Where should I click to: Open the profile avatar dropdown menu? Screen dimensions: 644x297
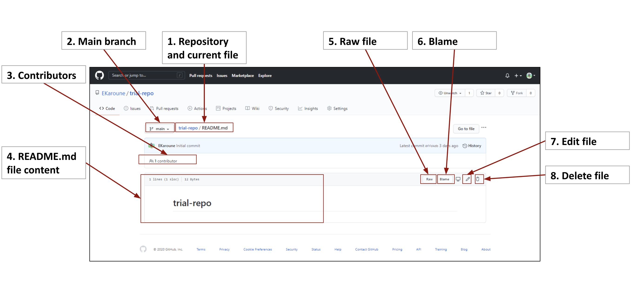click(x=530, y=75)
